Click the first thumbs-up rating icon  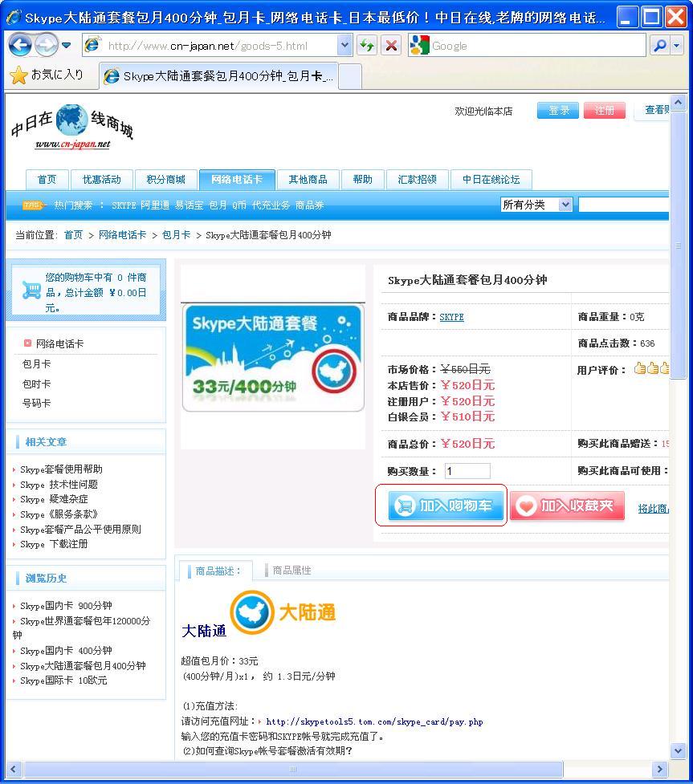click(x=639, y=368)
